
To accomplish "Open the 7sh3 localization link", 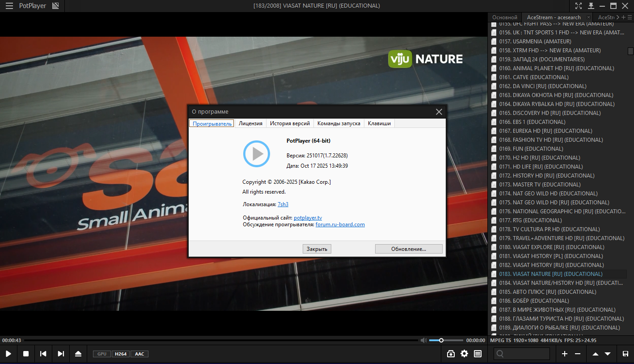I will pyautogui.click(x=283, y=204).
